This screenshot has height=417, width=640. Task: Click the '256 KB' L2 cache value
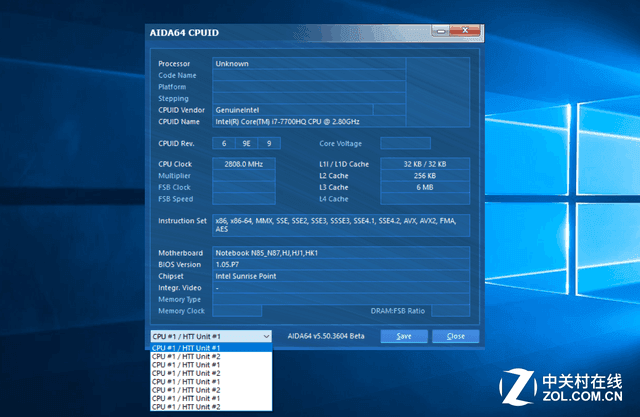click(x=425, y=176)
